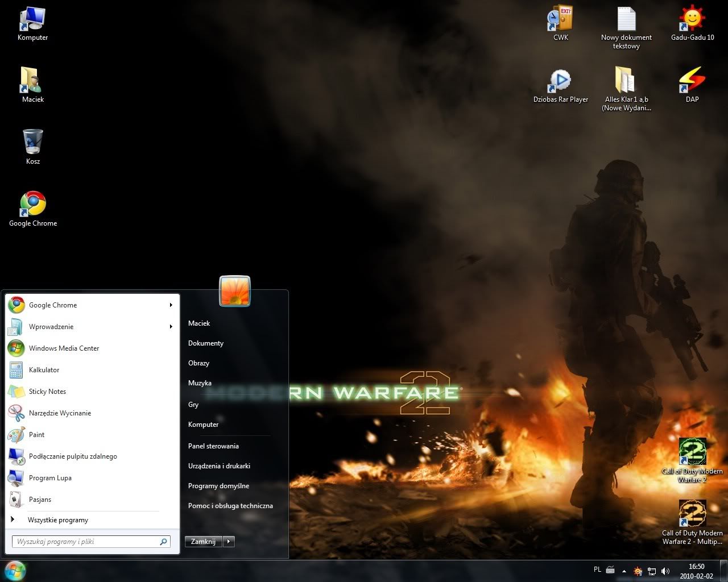Expand Google Chrome jump list arrow

click(171, 305)
